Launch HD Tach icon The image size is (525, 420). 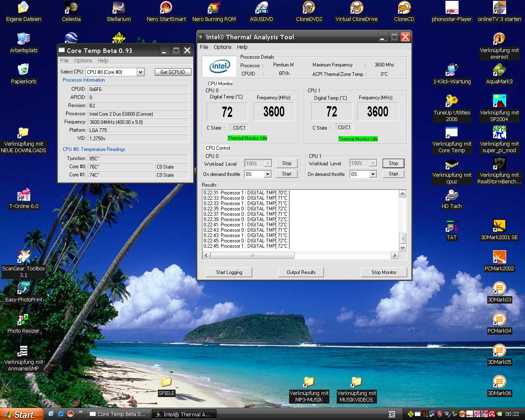point(452,199)
